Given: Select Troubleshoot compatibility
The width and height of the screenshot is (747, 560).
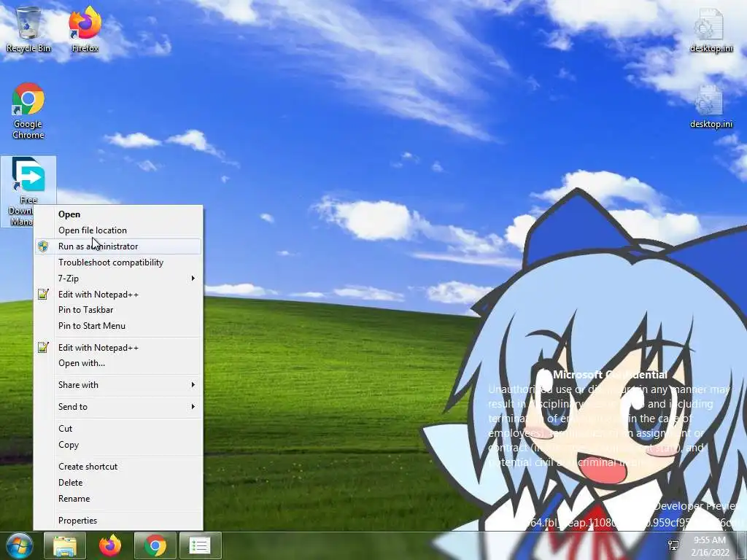Looking at the screenshot, I should click(118, 262).
